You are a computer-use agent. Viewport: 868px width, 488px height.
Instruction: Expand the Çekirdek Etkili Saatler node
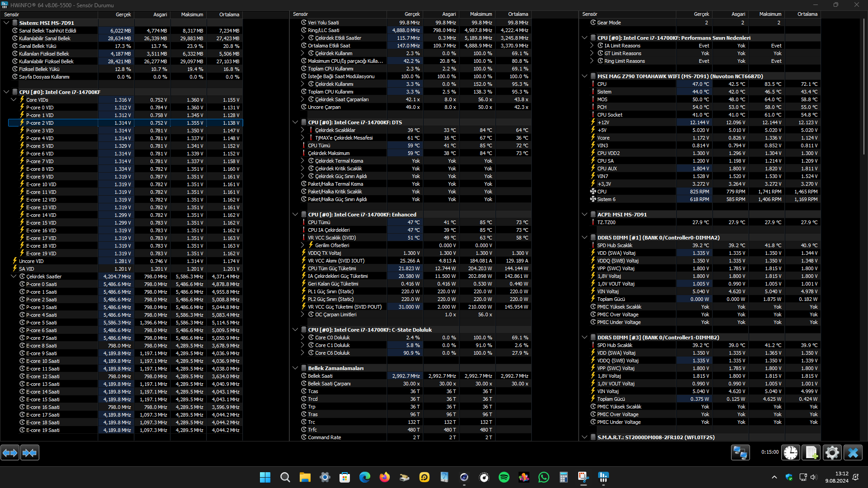coord(303,38)
